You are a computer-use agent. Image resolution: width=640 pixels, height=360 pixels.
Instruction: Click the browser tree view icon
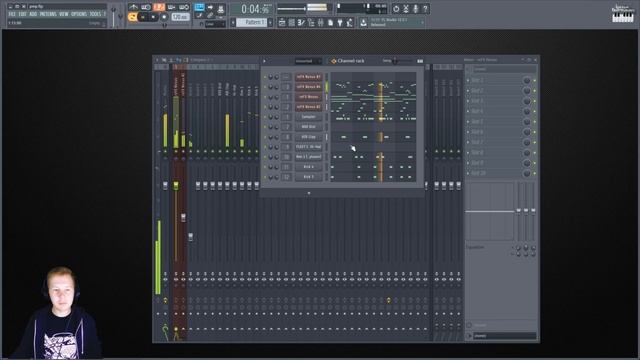click(311, 23)
